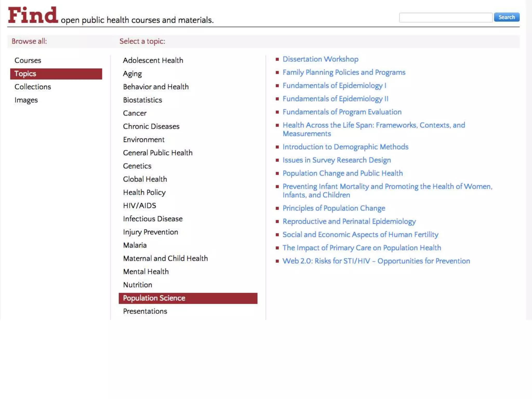Open the Images browse option
The height and width of the screenshot is (399, 532).
(x=26, y=100)
